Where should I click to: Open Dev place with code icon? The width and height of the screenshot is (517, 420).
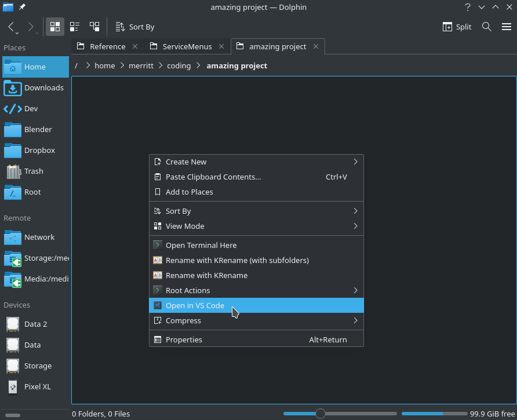35,108
